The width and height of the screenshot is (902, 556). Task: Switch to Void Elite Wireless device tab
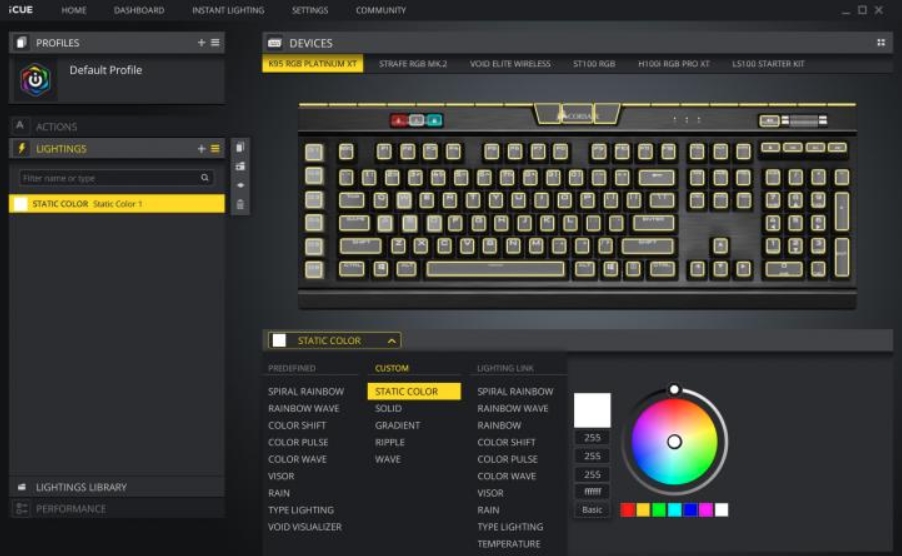point(510,64)
